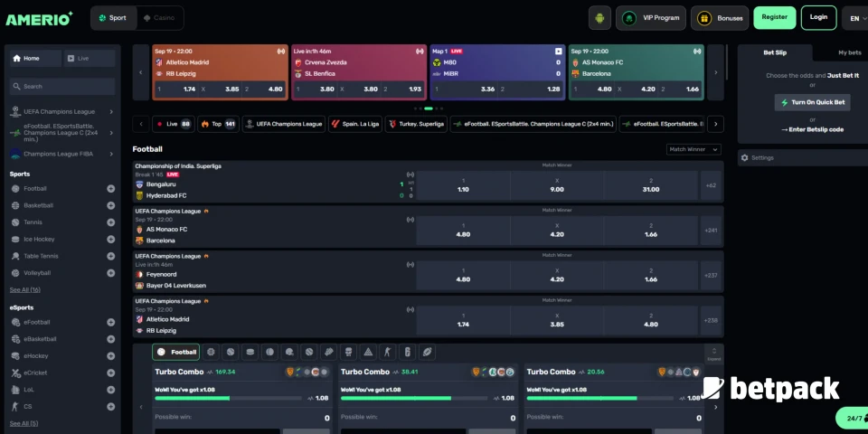Switch to the Live view

click(89, 58)
